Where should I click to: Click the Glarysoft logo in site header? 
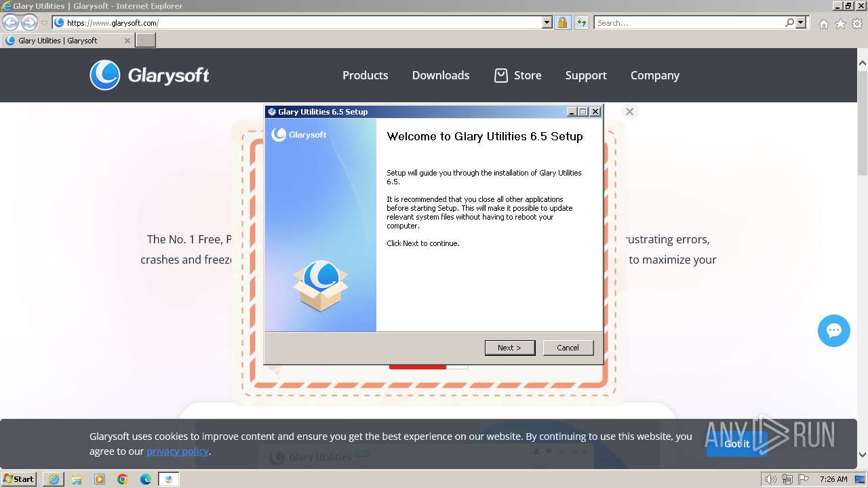[149, 75]
